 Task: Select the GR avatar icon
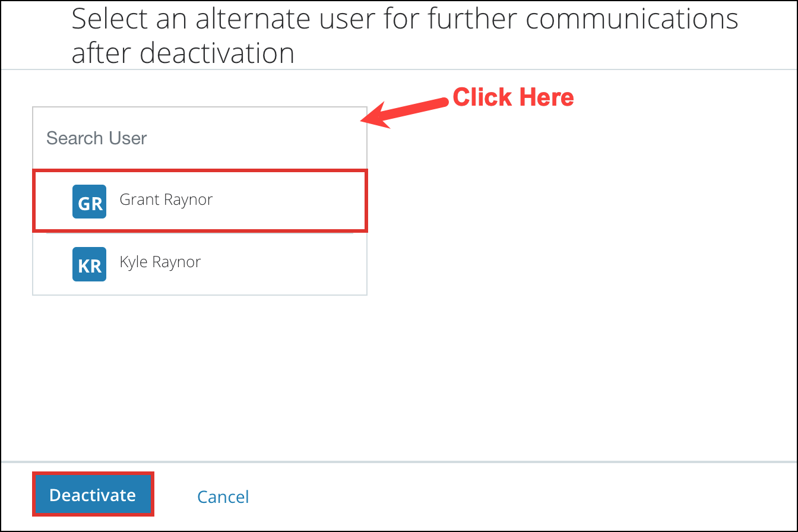(x=90, y=202)
